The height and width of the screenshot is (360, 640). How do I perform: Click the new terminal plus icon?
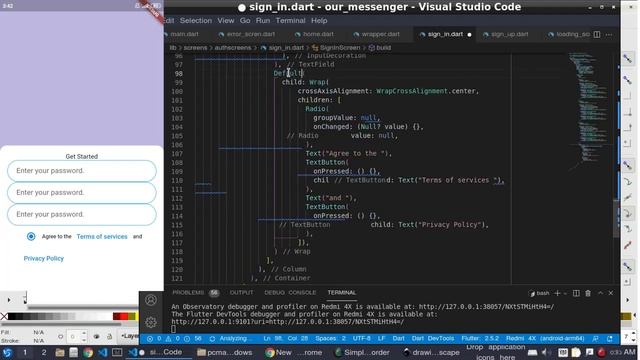pyautogui.click(x=557, y=293)
